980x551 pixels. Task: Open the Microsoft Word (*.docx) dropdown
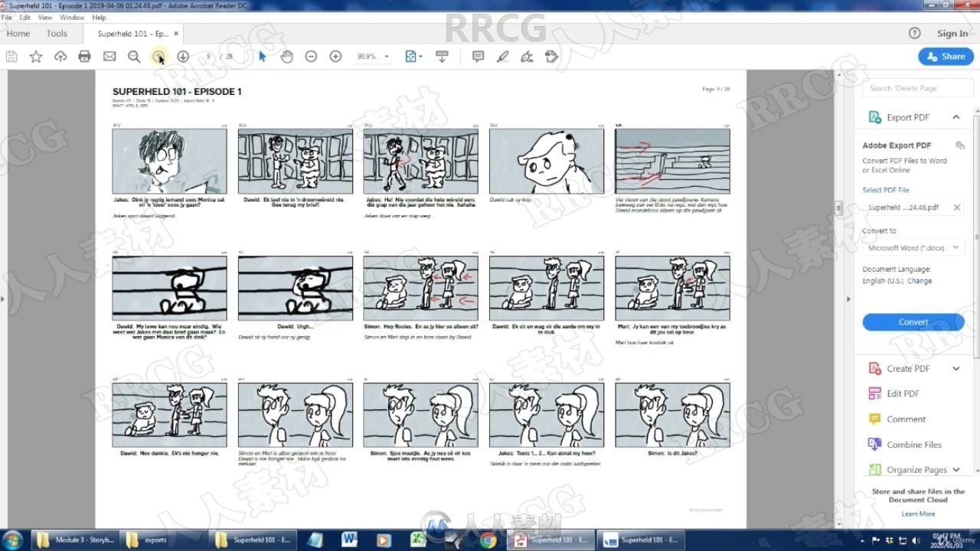913,248
